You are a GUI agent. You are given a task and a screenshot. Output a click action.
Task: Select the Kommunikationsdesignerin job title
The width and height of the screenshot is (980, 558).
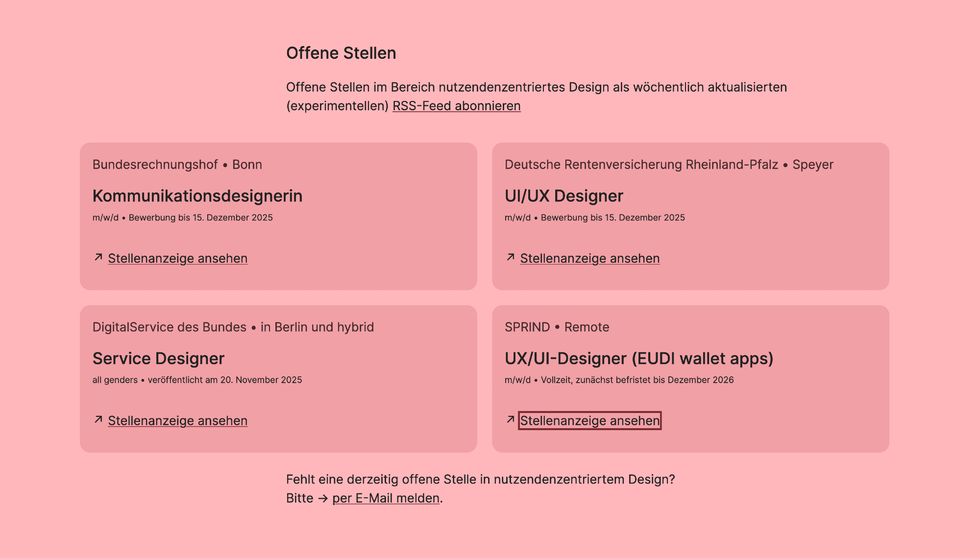(197, 196)
